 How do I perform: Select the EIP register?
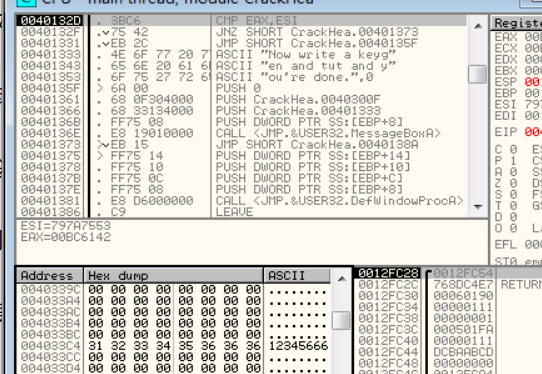coord(518,132)
